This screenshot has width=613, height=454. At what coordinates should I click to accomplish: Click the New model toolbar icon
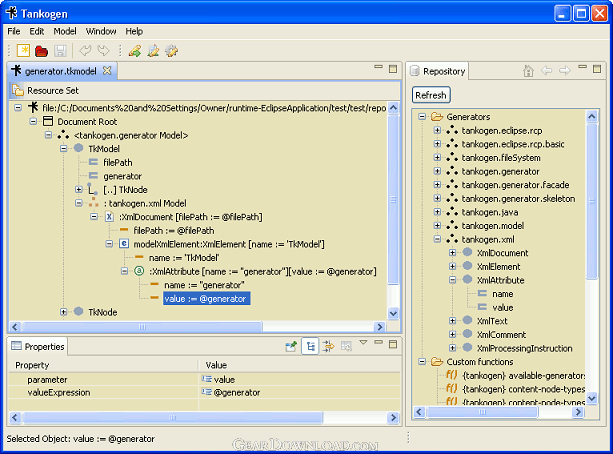click(23, 51)
